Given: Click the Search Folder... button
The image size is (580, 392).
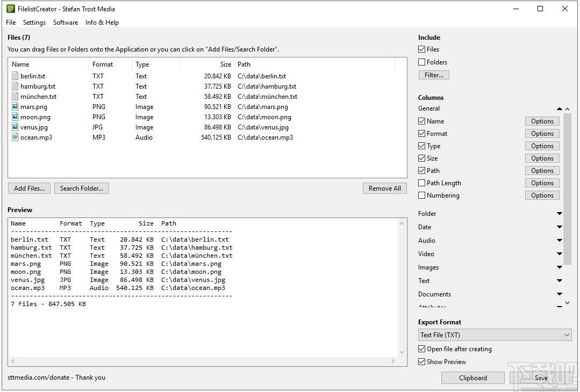Looking at the screenshot, I should pos(82,188).
